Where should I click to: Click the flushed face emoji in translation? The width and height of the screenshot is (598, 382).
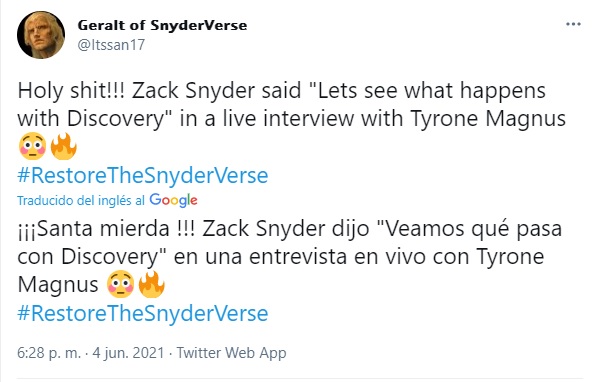coord(121,284)
